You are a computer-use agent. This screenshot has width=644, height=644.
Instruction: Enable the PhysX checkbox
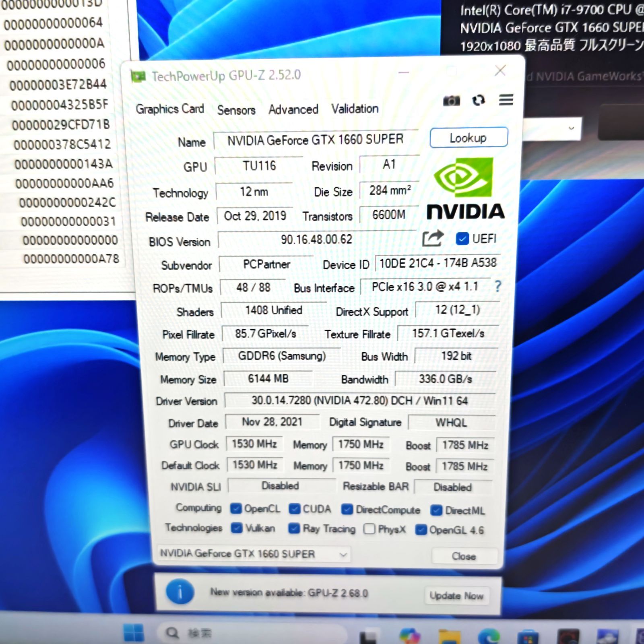369,529
